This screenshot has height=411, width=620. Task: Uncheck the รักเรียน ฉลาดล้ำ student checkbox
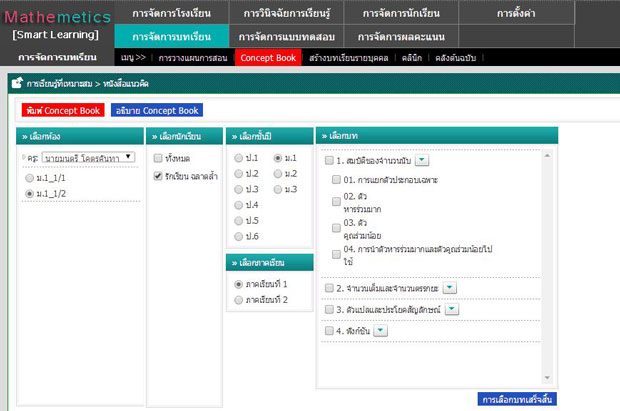(158, 176)
